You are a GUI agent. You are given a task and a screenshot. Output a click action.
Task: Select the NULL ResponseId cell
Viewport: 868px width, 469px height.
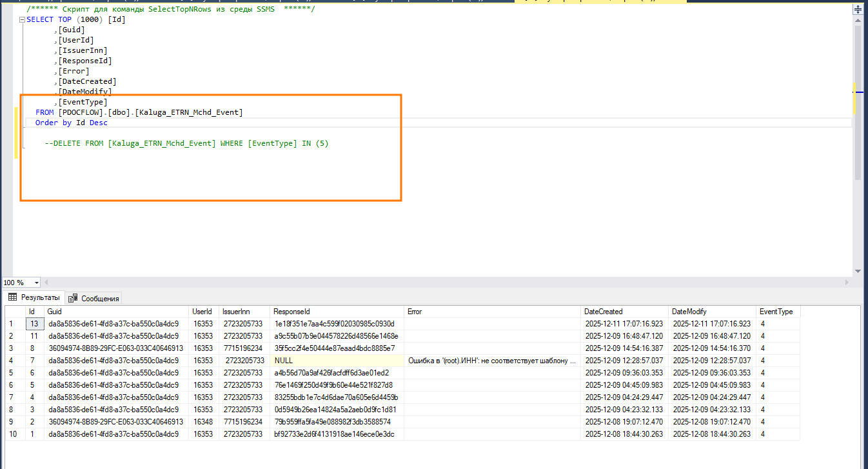[x=337, y=361]
